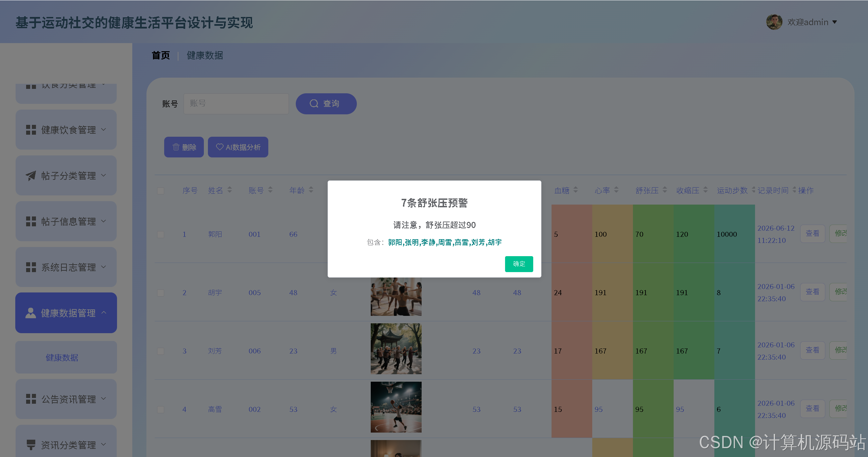
Task: Sort by 收缩压 column arrows
Action: pyautogui.click(x=706, y=190)
